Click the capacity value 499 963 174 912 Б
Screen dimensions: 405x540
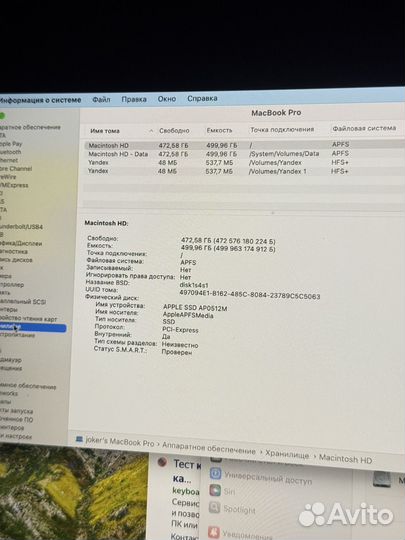click(244, 249)
